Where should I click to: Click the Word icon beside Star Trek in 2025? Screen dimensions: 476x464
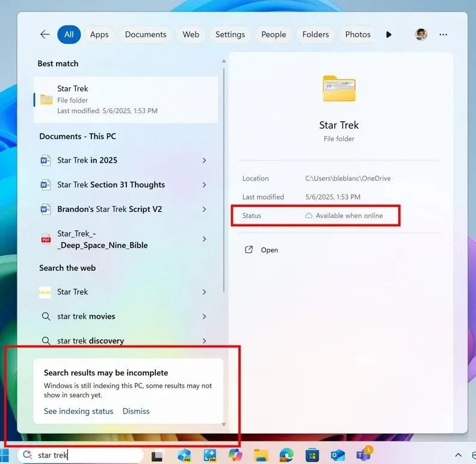(x=46, y=160)
